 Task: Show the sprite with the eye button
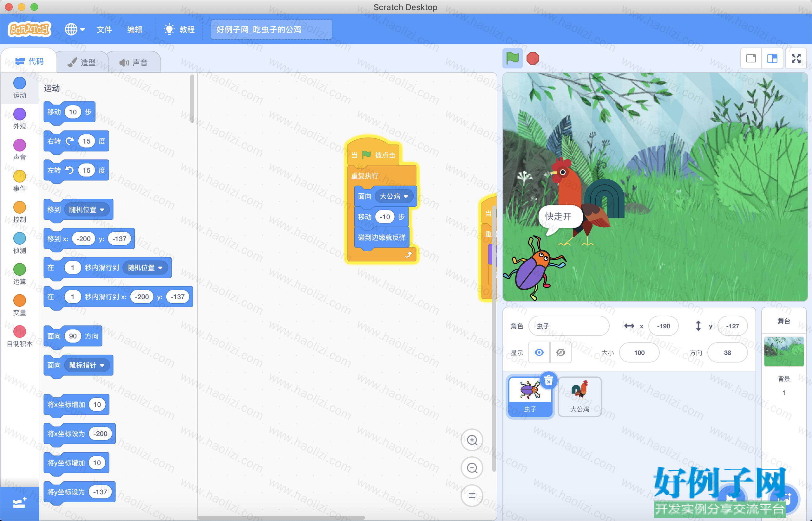[539, 352]
